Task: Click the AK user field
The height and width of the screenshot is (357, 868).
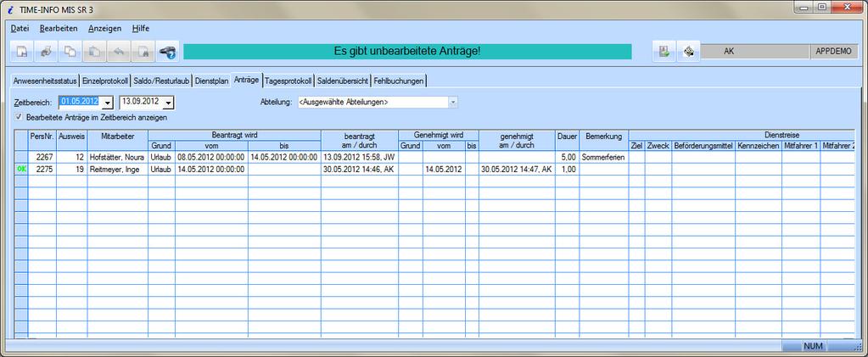Action: 756,52
